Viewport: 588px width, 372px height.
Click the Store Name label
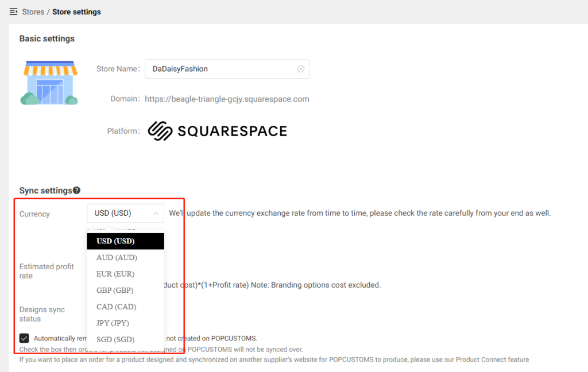click(118, 69)
